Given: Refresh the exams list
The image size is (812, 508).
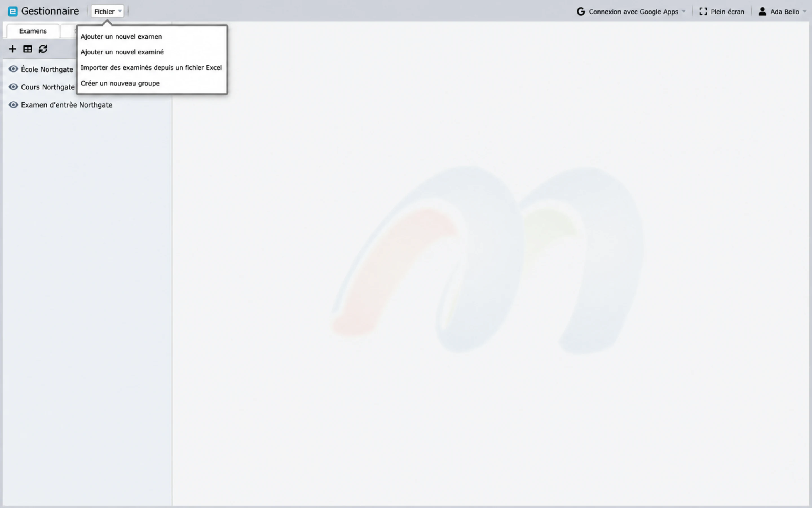Looking at the screenshot, I should 43,49.
